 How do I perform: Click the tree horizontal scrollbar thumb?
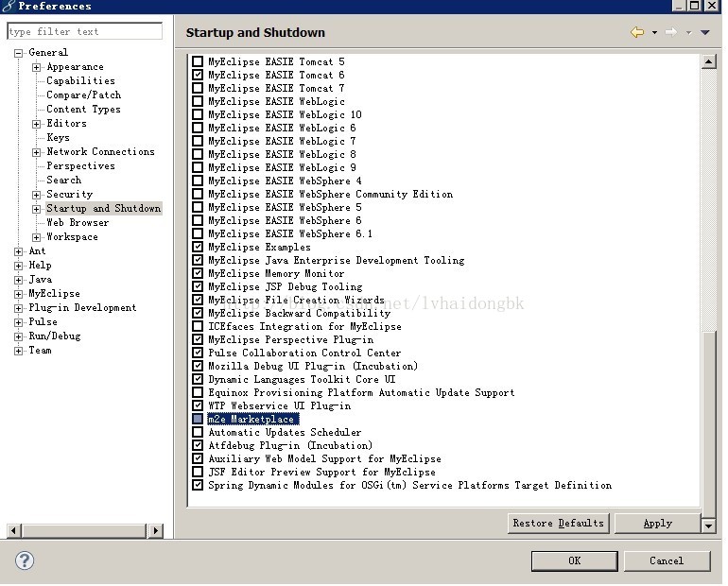coord(84,530)
